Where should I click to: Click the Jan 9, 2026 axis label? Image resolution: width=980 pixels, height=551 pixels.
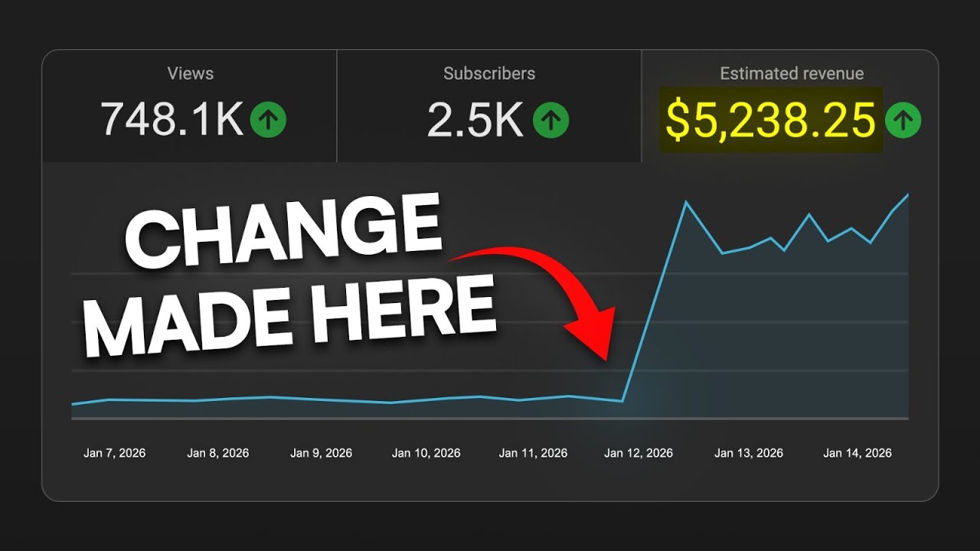322,453
